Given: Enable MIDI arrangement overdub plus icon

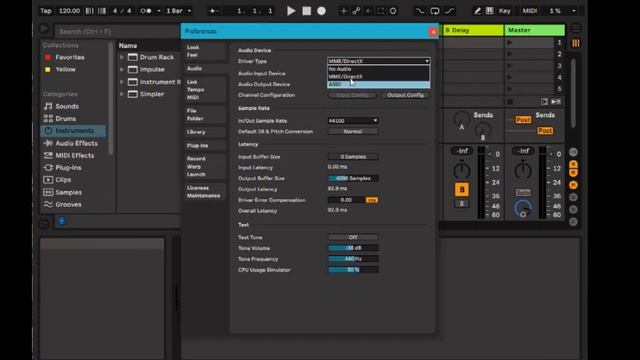Looking at the screenshot, I should point(344,11).
